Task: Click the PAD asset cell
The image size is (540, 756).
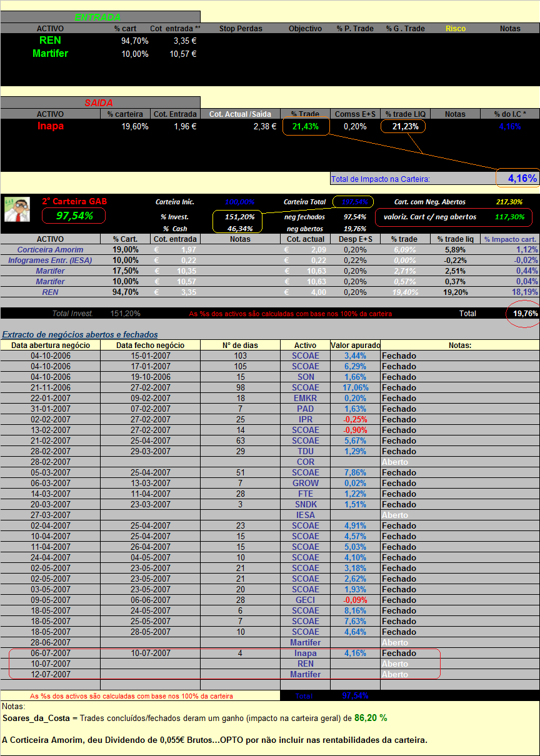Action: 306,409
